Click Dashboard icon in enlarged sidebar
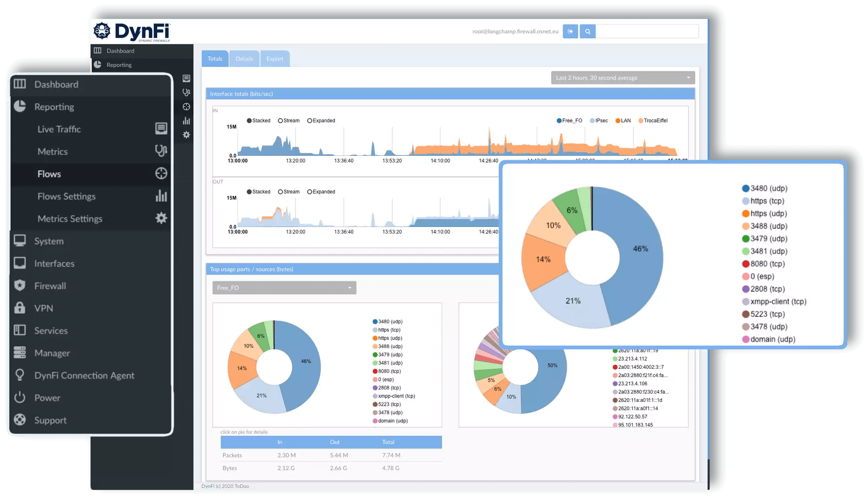 coord(20,84)
